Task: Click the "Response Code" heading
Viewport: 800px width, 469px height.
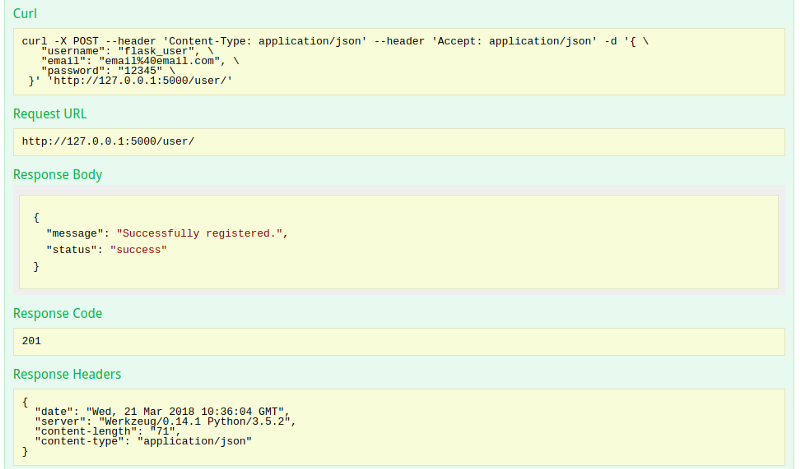Action: [x=57, y=314]
